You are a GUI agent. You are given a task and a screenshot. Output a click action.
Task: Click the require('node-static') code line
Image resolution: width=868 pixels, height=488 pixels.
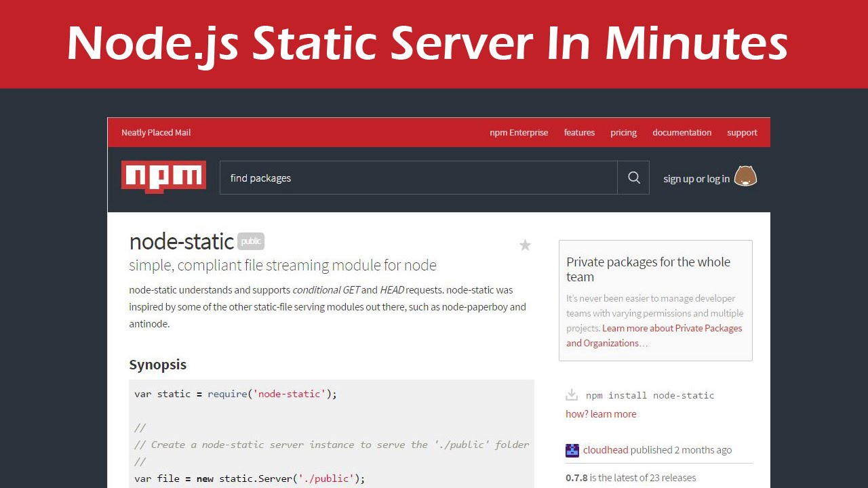click(235, 394)
